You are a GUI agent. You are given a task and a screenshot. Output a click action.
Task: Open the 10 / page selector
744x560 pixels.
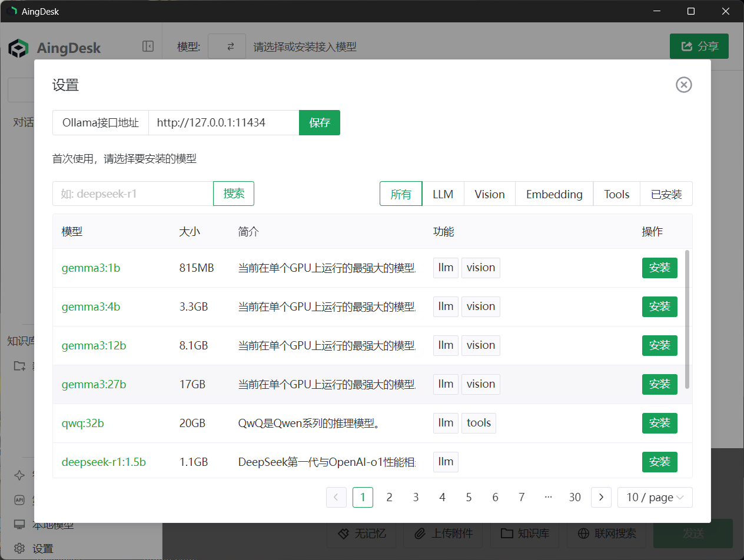click(655, 497)
